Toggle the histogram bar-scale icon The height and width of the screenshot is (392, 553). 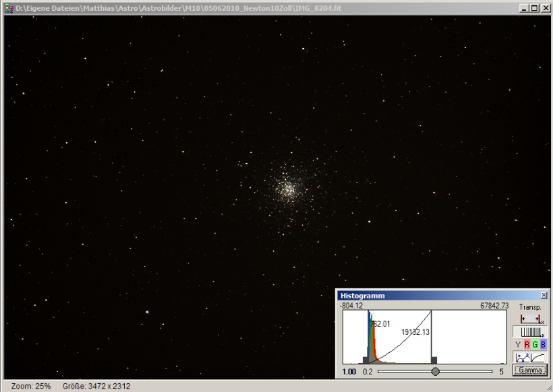pos(530,331)
